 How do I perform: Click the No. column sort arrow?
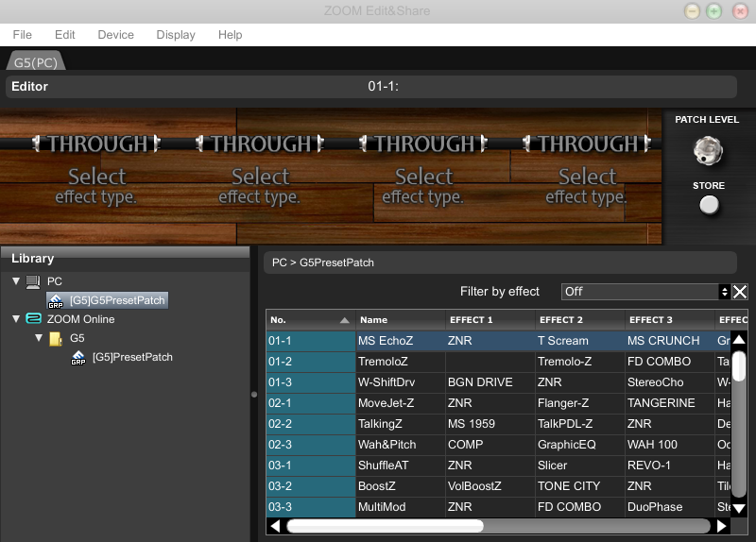[x=344, y=320]
